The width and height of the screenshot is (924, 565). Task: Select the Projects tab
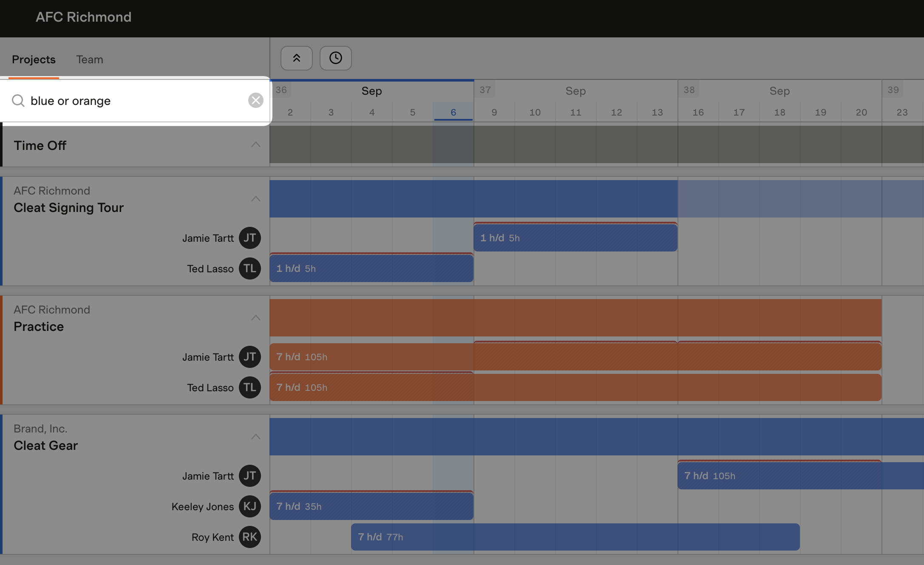tap(34, 59)
